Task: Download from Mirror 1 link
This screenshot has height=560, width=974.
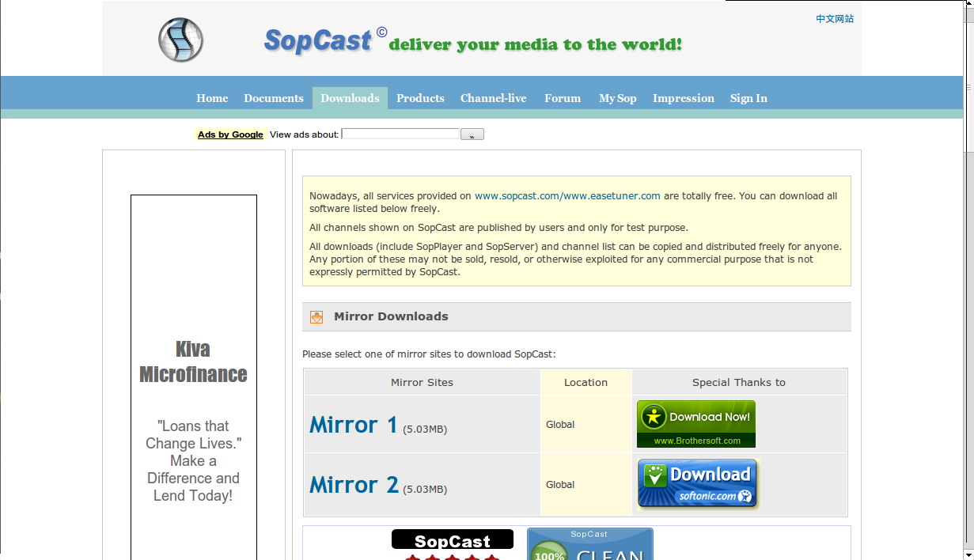Action: pyautogui.click(x=353, y=425)
